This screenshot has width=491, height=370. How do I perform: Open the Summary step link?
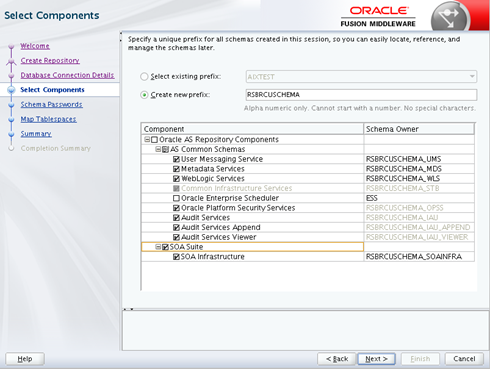(x=36, y=134)
